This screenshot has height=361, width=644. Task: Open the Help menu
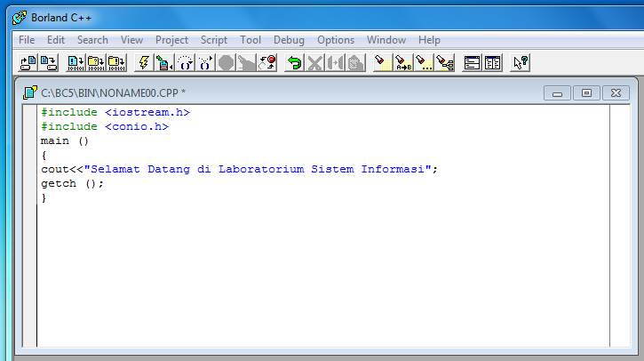click(x=429, y=40)
